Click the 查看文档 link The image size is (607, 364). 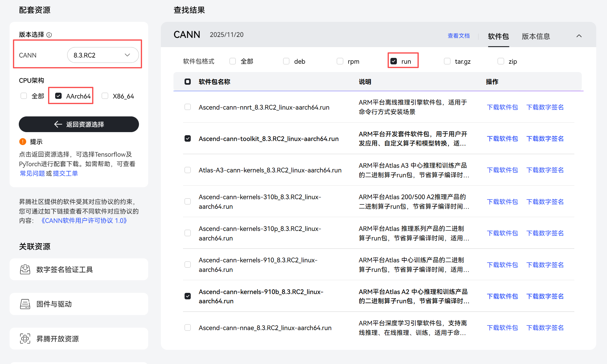point(458,36)
